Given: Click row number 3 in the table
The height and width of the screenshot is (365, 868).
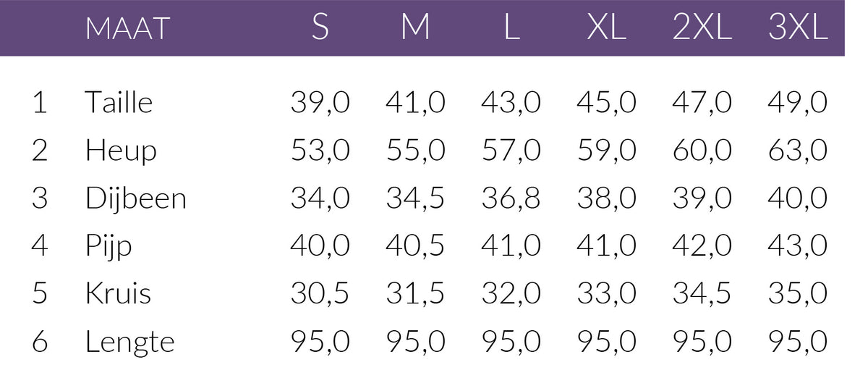Looking at the screenshot, I should 40,198.
